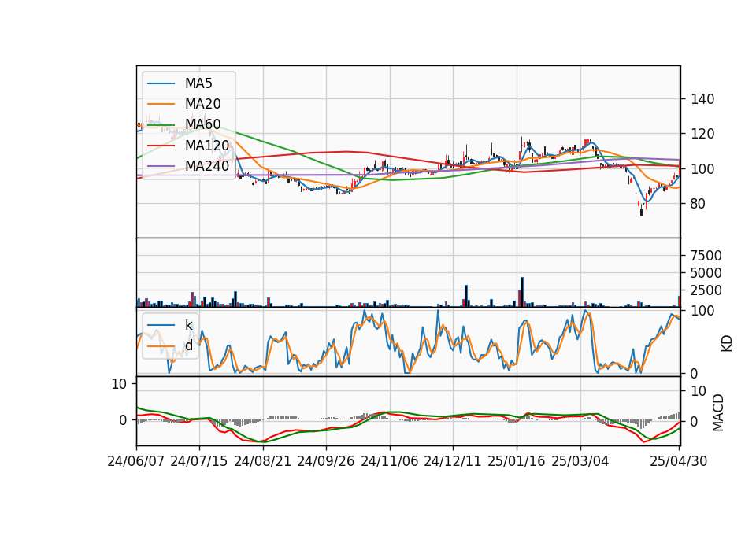Click the 'd' legend label in KD panel

pos(188,345)
